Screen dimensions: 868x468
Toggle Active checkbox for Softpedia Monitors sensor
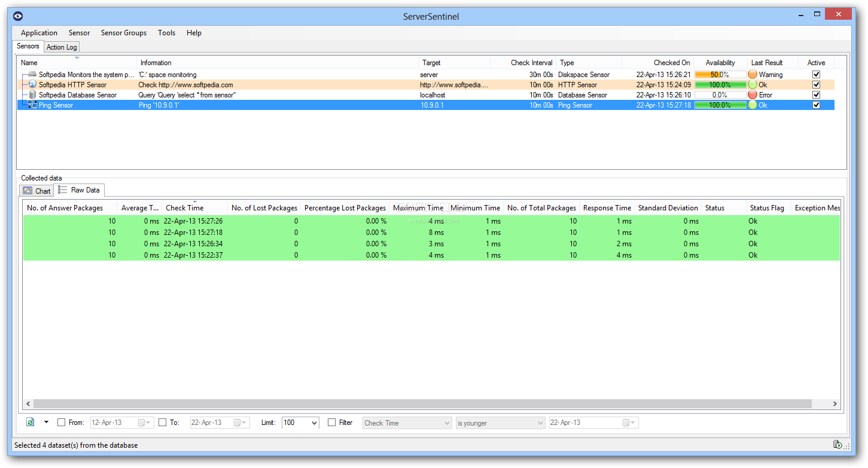816,75
